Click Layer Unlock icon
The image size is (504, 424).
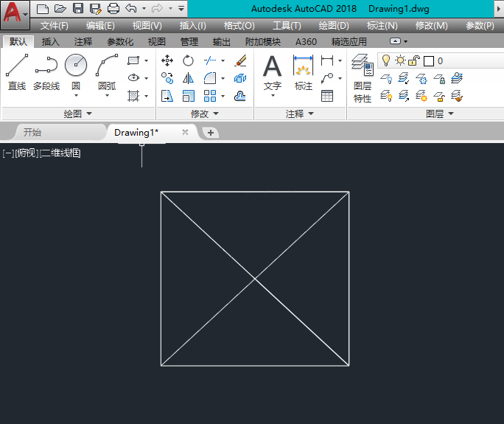(439, 96)
